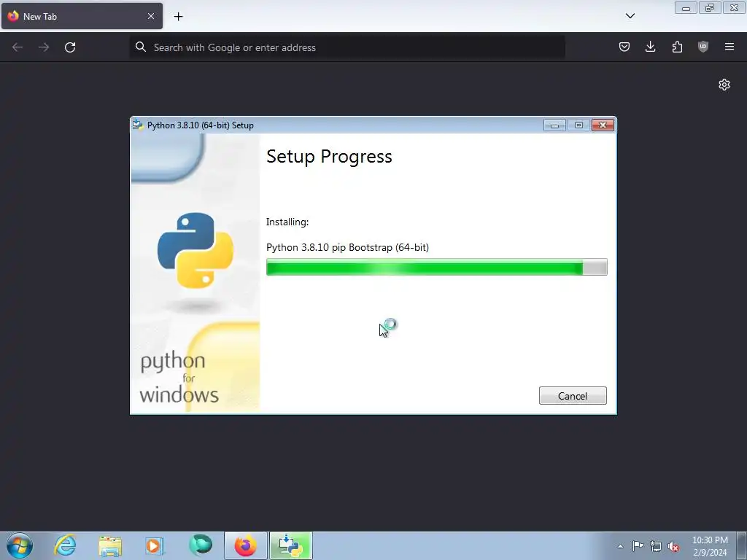Cancel the Python setup installation
Image resolution: width=747 pixels, height=560 pixels.
coord(573,396)
